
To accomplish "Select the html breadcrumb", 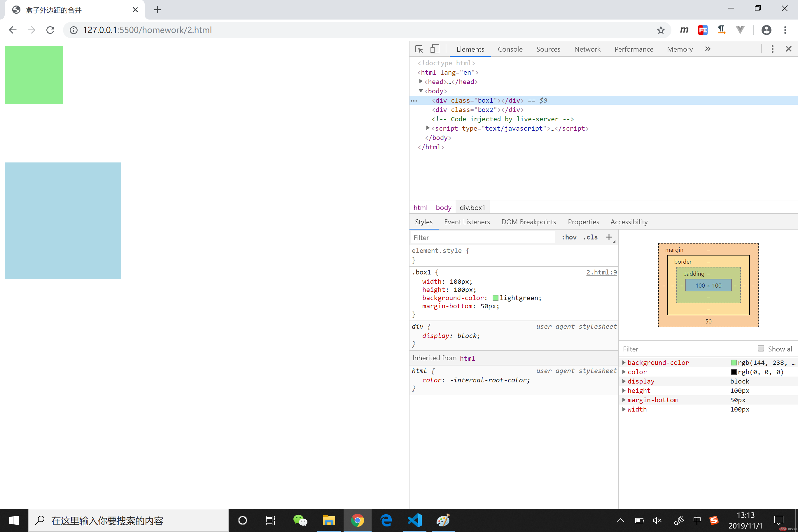I will click(x=420, y=207).
